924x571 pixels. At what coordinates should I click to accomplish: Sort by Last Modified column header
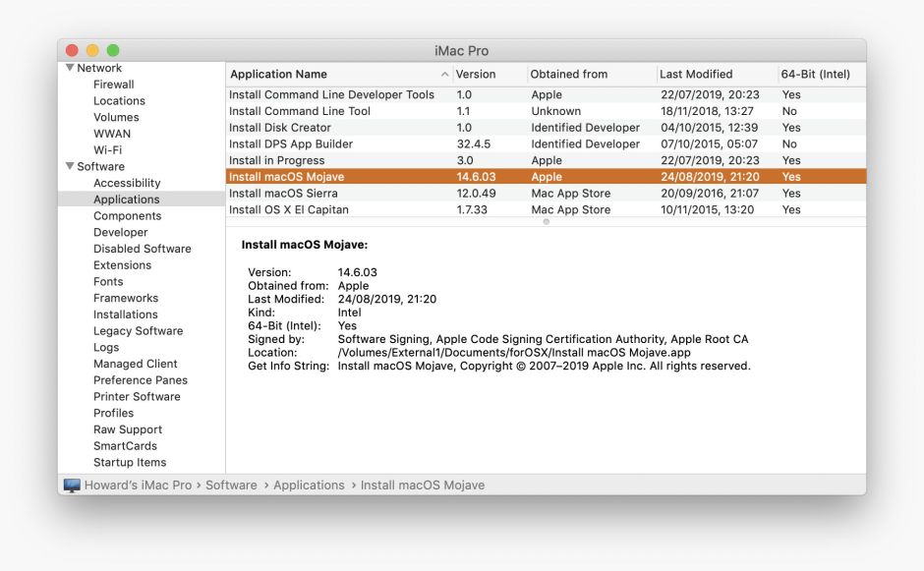click(x=696, y=75)
